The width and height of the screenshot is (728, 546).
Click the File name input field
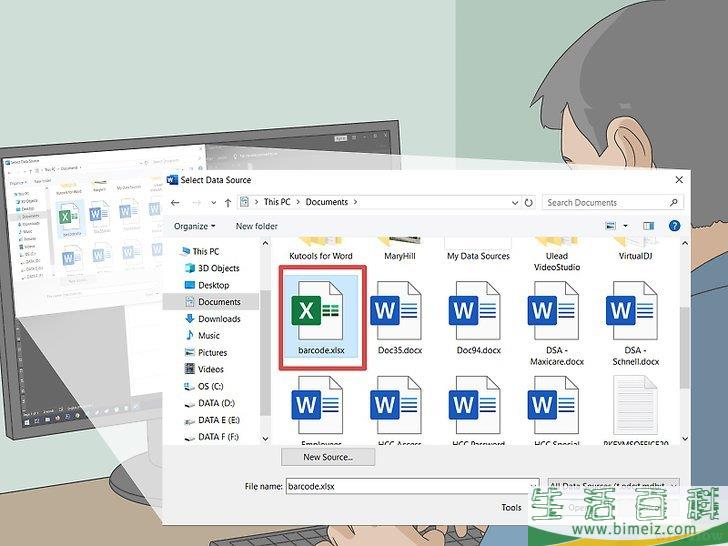coord(412,486)
